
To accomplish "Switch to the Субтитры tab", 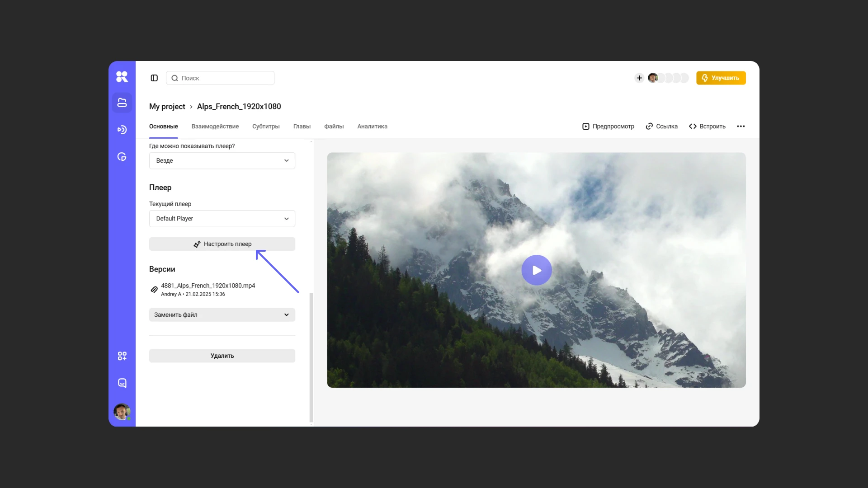I will 266,127.
